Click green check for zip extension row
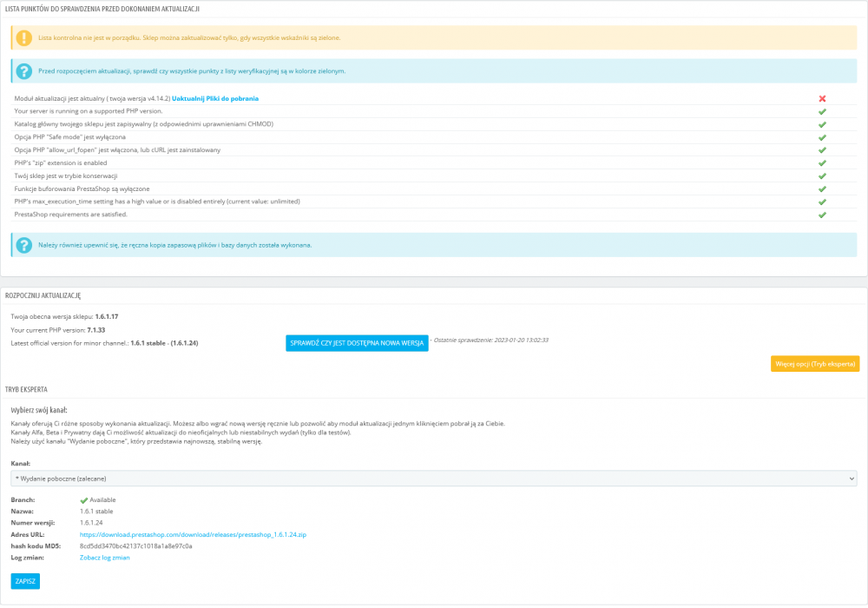The width and height of the screenshot is (868, 608). pos(822,163)
